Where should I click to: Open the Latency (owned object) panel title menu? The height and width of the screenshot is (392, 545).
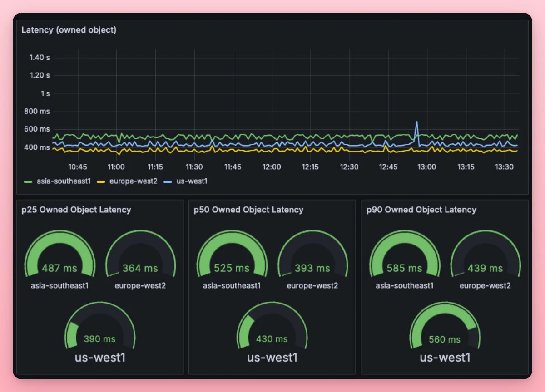(69, 30)
